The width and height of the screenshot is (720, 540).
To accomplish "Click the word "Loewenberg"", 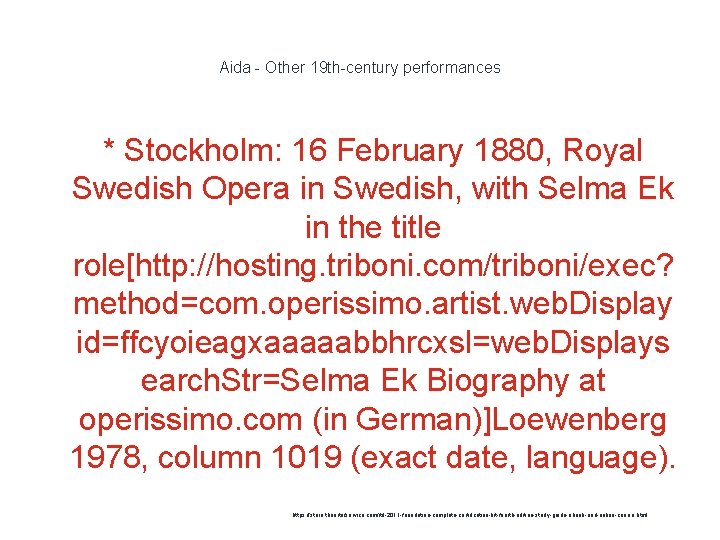I will [x=579, y=420].
